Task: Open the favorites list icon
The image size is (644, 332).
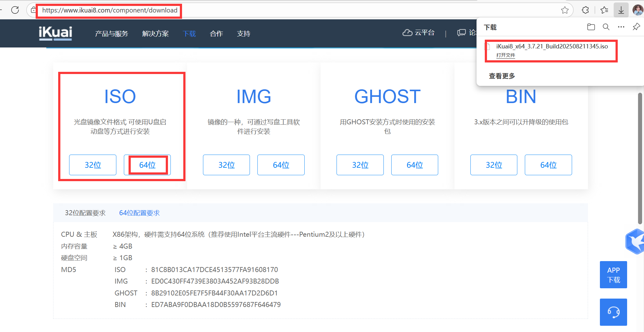Action: (x=604, y=10)
